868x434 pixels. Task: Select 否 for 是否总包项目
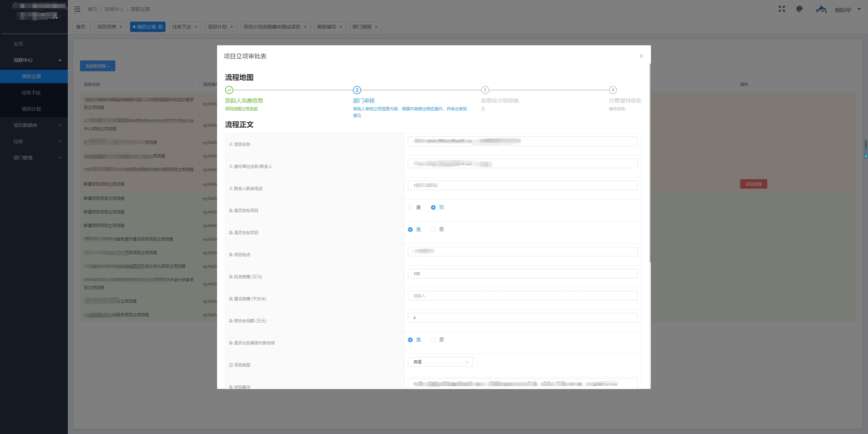point(433,229)
